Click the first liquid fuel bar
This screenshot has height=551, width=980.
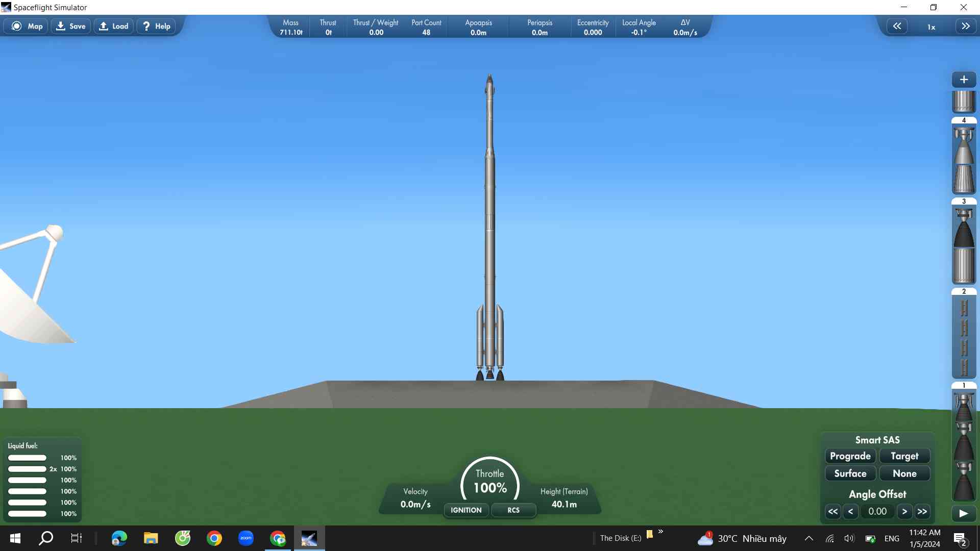[27, 458]
